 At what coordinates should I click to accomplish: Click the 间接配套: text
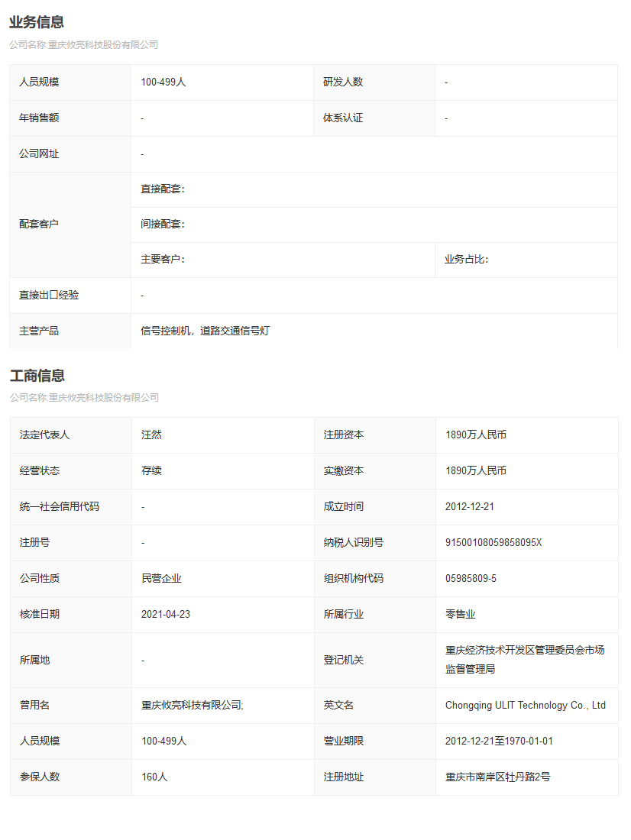(x=163, y=224)
